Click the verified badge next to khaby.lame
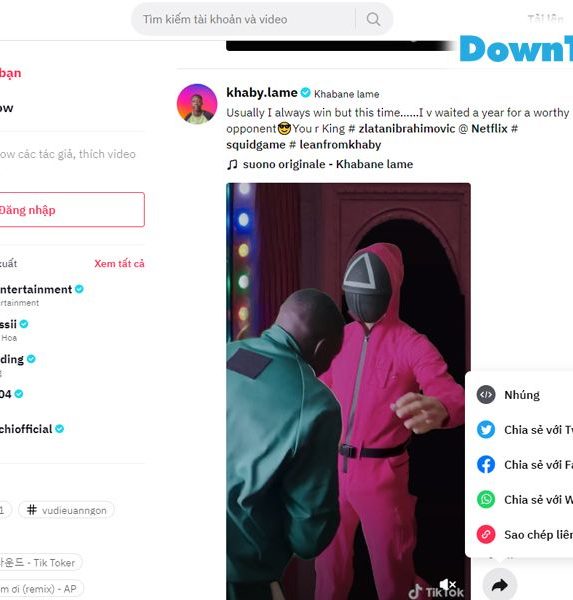573x600 pixels. [x=305, y=93]
